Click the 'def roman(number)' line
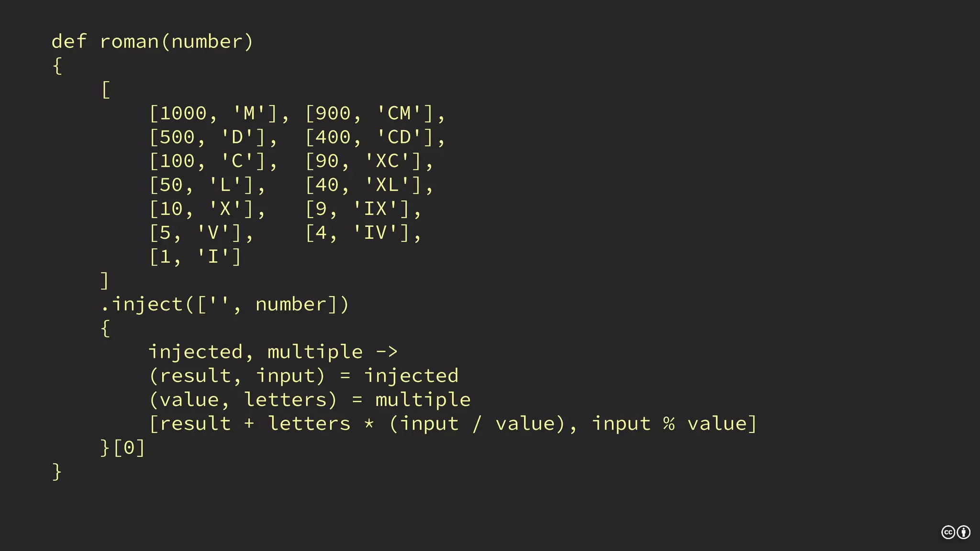 tap(152, 42)
